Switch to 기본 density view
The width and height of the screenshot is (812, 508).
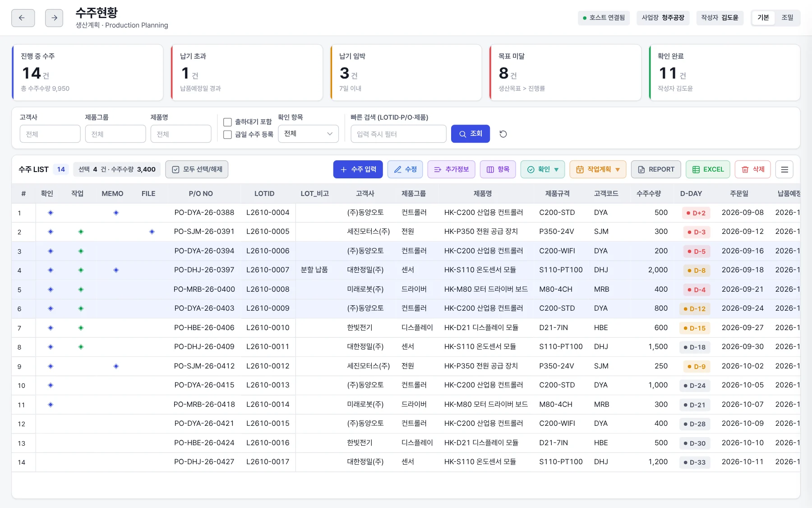pyautogui.click(x=763, y=18)
